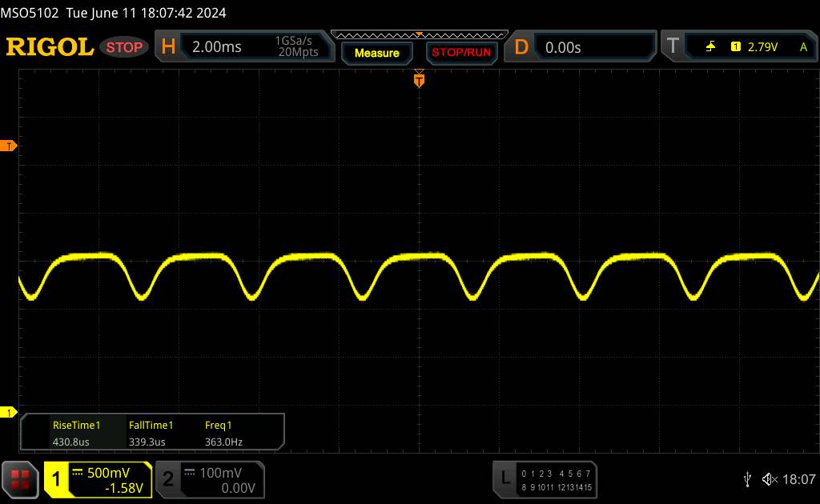Select the RiseTime1 measurement of 430.8us
820x504 pixels.
point(76,433)
